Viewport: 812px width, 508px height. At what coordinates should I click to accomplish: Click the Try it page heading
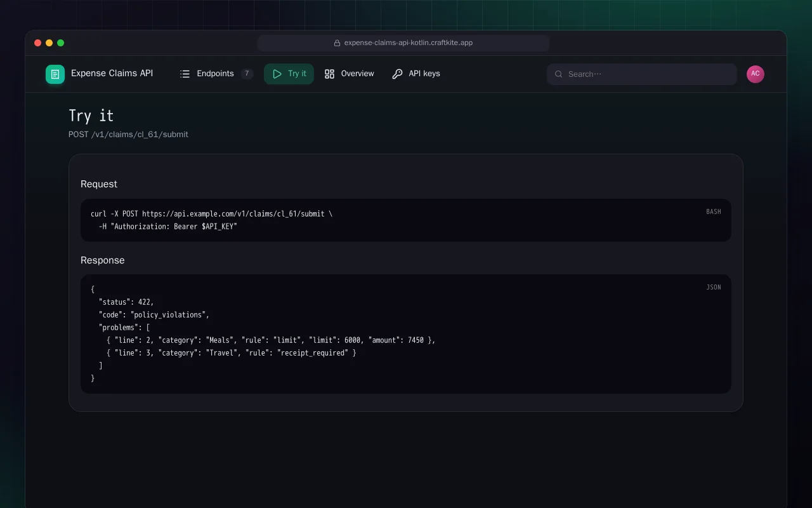pos(91,116)
